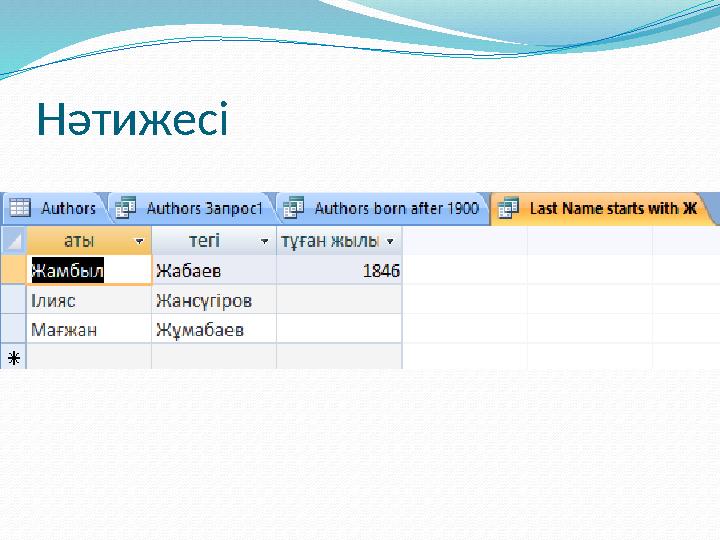This screenshot has height=540, width=720.
Task: Select the row selector for Жамбыл row
Action: click(14, 270)
